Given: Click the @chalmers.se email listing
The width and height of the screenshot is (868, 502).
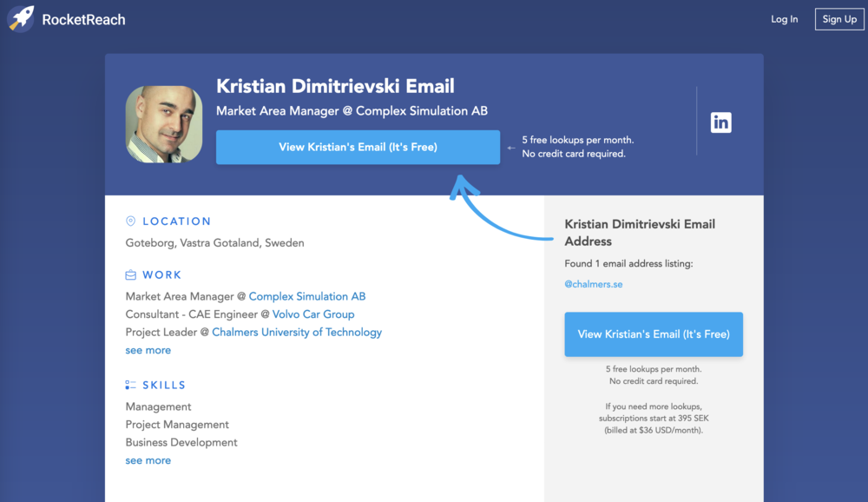Looking at the screenshot, I should [594, 284].
